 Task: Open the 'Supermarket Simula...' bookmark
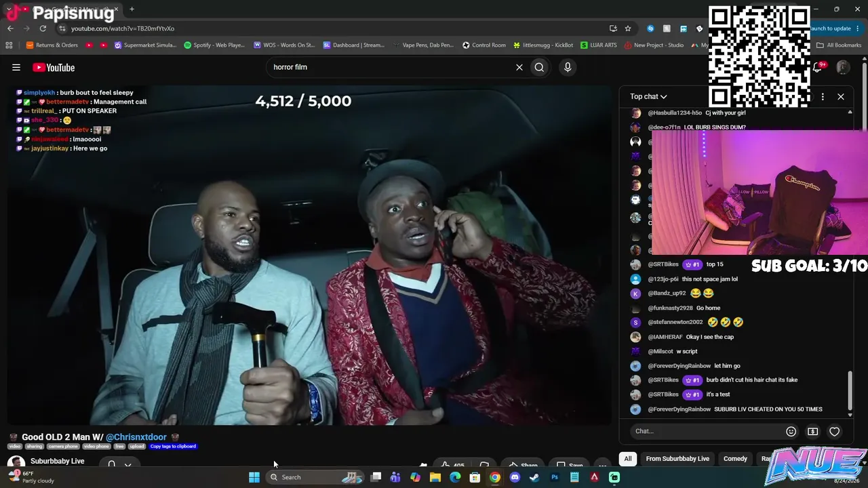pos(145,45)
